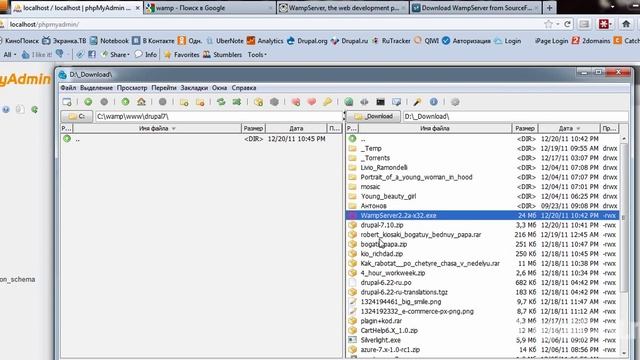Screen dimensions: 640x360
Task: Open the Tools dropdown in StumbleUpon toolbar
Action: [x=257, y=54]
